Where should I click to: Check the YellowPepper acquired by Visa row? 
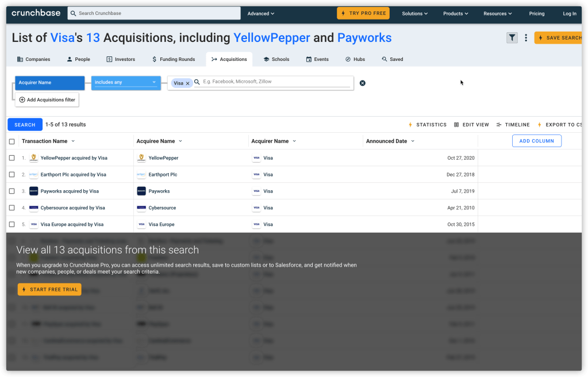12,158
